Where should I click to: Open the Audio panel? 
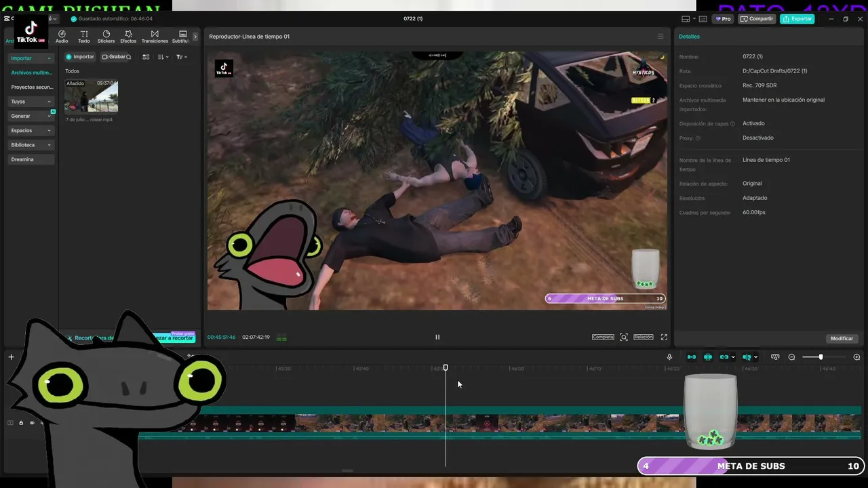[x=62, y=37]
